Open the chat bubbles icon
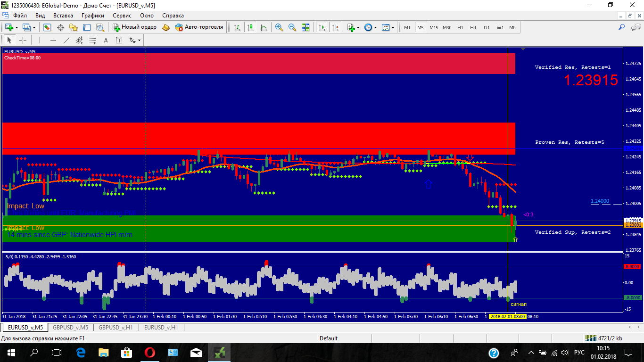This screenshot has width=644, height=362. pos(635,27)
